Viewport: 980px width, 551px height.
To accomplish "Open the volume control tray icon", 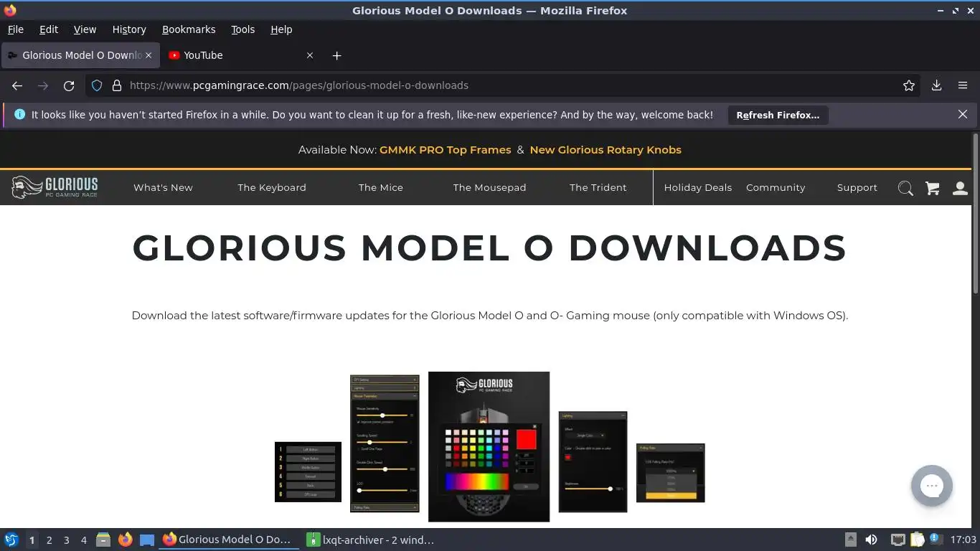I will tap(871, 540).
